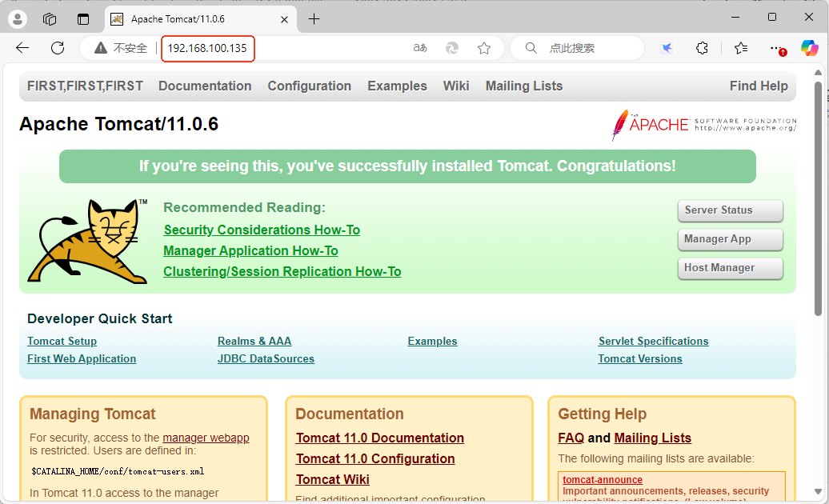Viewport: 829px width, 504px height.
Task: Click the scrollbar down arrow
Action: [819, 491]
